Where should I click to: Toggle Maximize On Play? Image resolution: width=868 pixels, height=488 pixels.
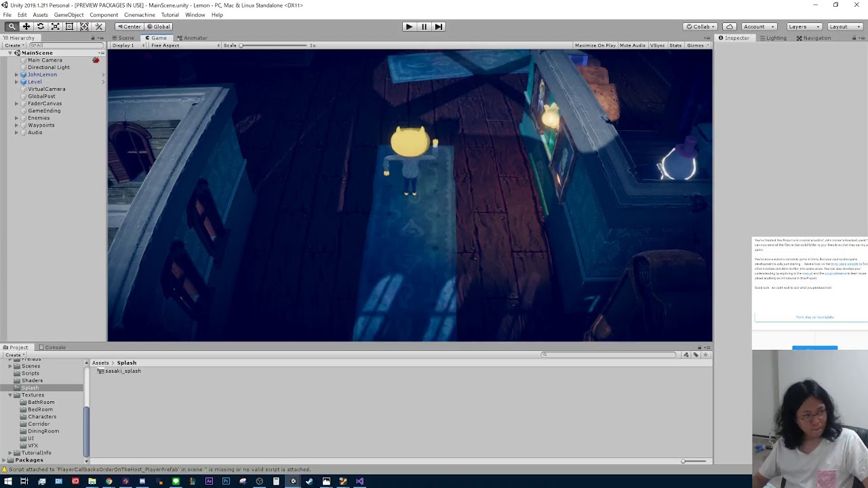(x=595, y=45)
